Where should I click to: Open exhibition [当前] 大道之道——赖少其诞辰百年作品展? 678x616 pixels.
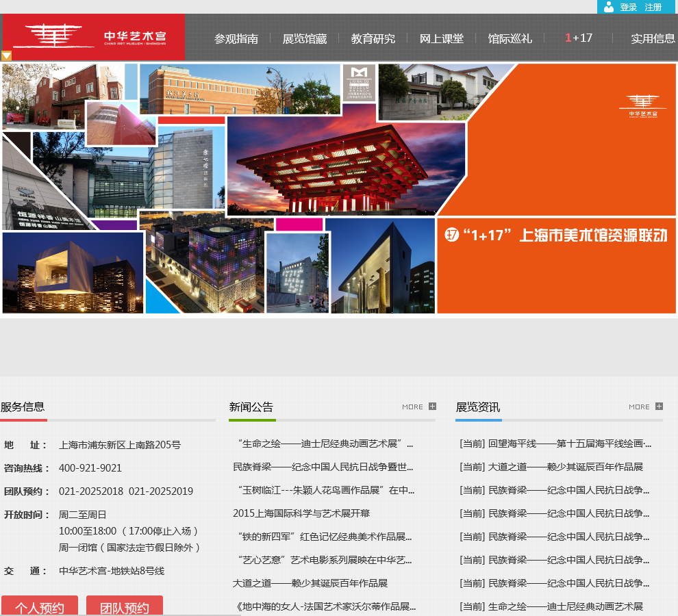click(x=551, y=467)
